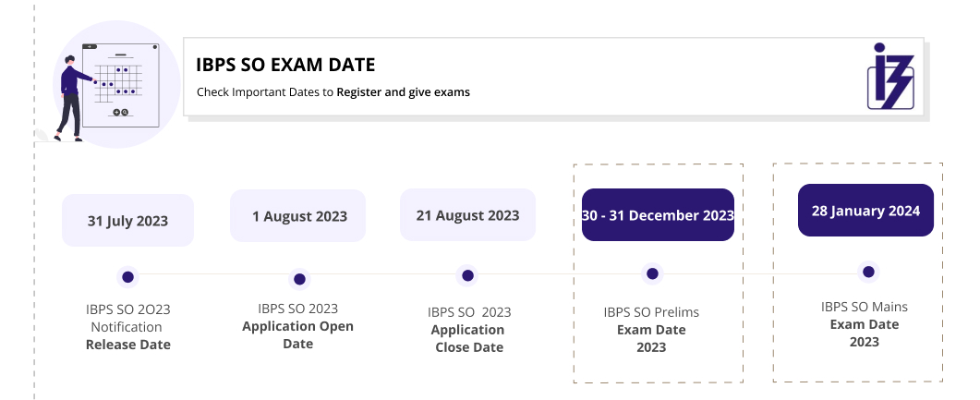Click the 21 August 2023 date box

click(467, 215)
